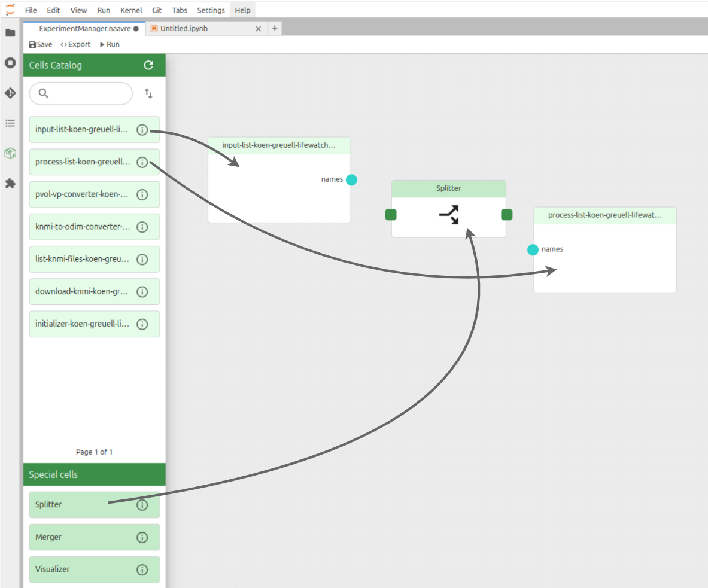Click the Jupyter logo icon
This screenshot has height=588, width=708.
click(10, 10)
